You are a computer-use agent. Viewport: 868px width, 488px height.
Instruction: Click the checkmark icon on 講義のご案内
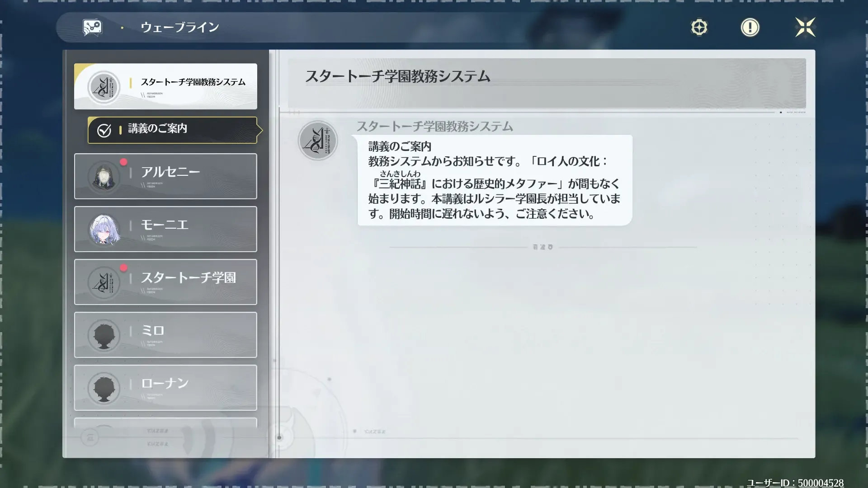coord(104,130)
